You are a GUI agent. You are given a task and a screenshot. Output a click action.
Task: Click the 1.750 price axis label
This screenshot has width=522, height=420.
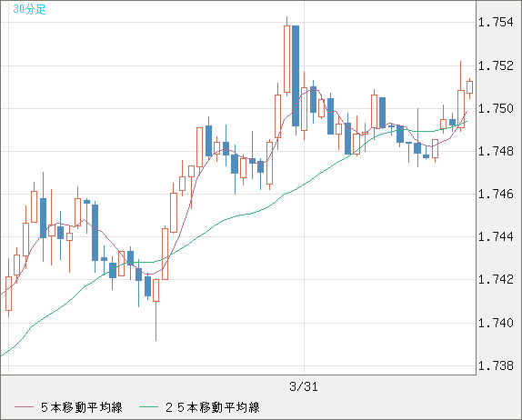click(496, 108)
